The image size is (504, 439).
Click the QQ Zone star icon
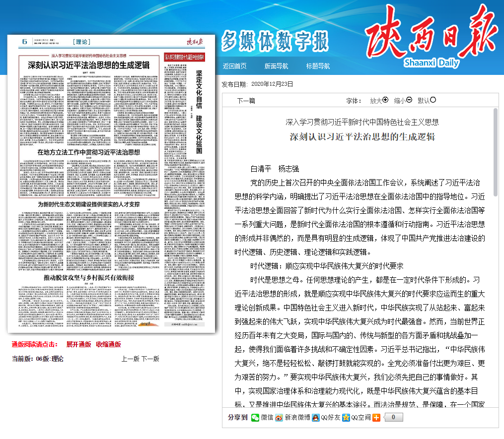click(x=346, y=418)
